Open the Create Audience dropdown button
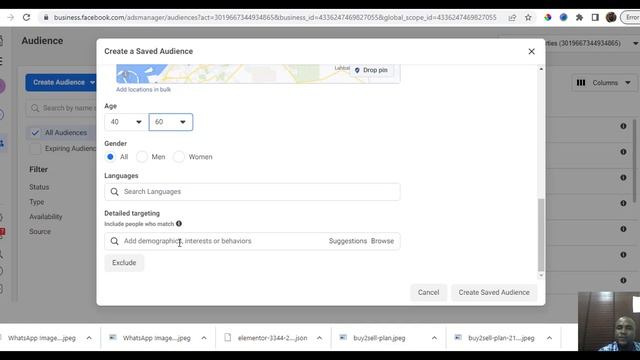640x360 pixels. [x=60, y=82]
